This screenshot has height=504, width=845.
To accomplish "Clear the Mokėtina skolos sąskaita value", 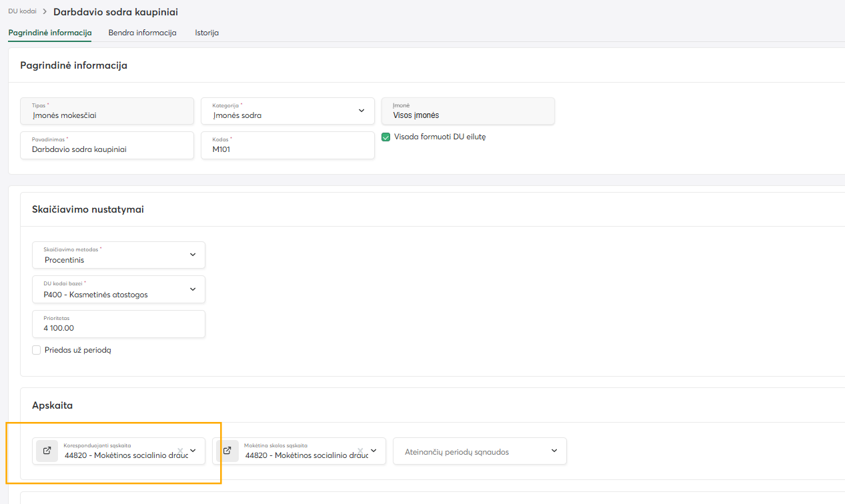I will (x=360, y=451).
